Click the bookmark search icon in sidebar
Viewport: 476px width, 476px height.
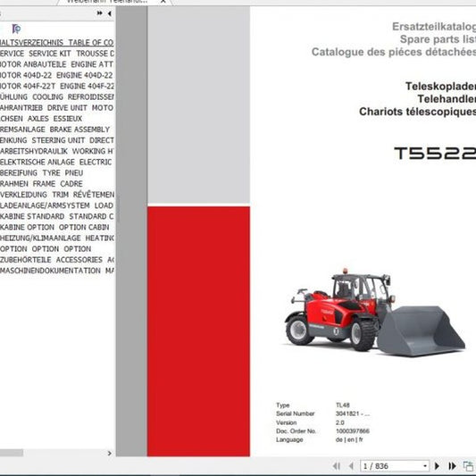(16, 29)
